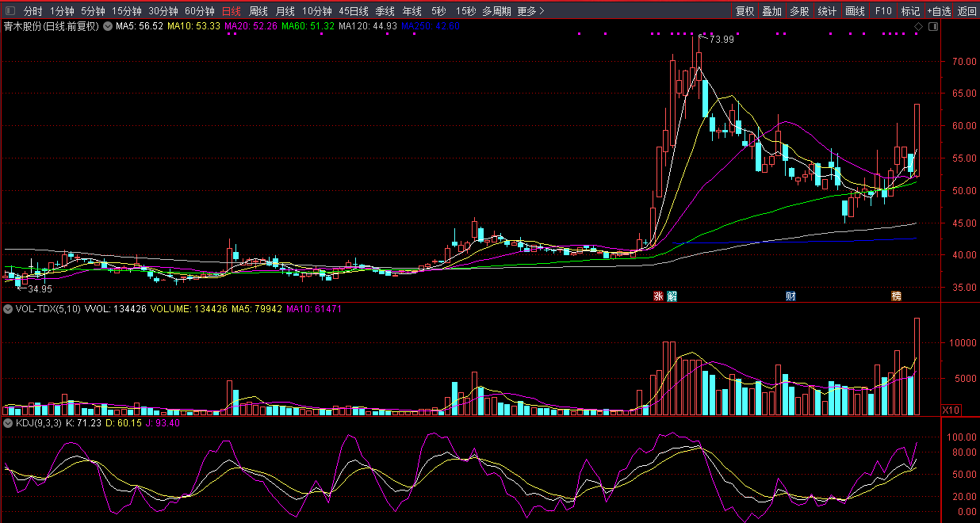Click the volume MA5: 79942 label

pos(256,309)
